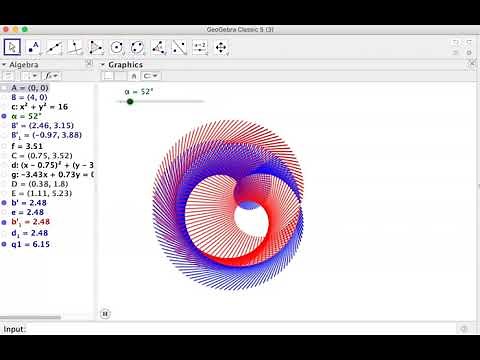The image size is (480, 360).
Task: Toggle visibility circle of b' = 2.48
Action: tap(4, 203)
